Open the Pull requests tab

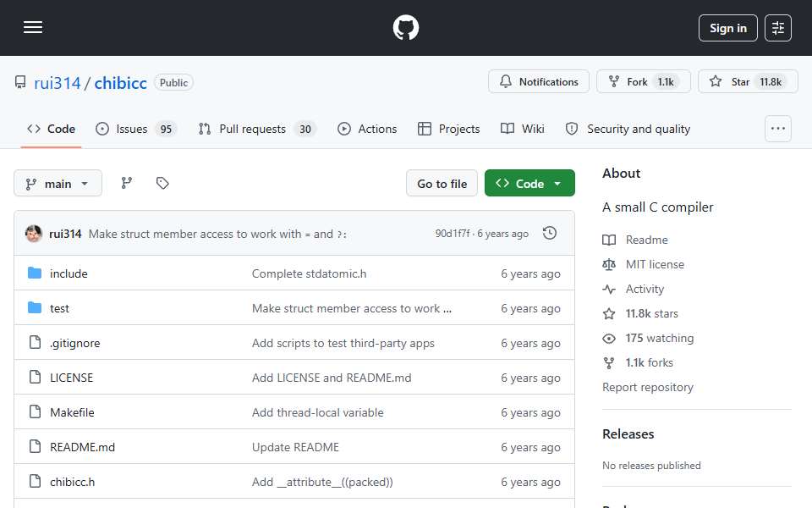coord(257,129)
